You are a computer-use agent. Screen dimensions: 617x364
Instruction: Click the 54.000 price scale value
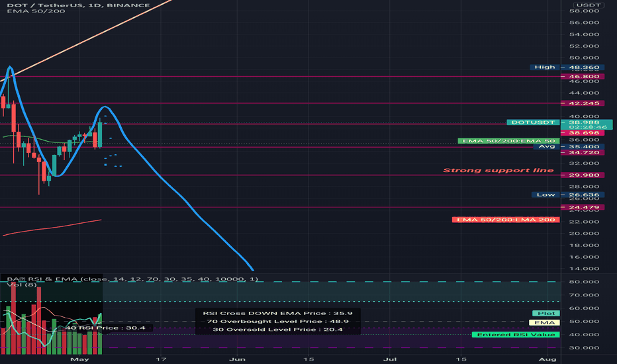point(584,34)
